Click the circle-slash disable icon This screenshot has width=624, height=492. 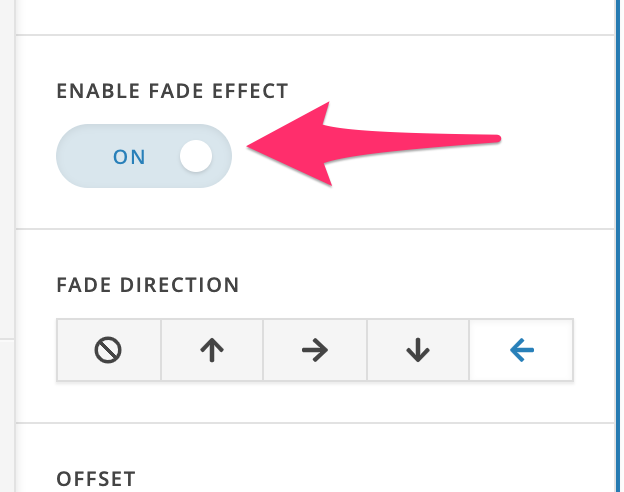pyautogui.click(x=108, y=350)
